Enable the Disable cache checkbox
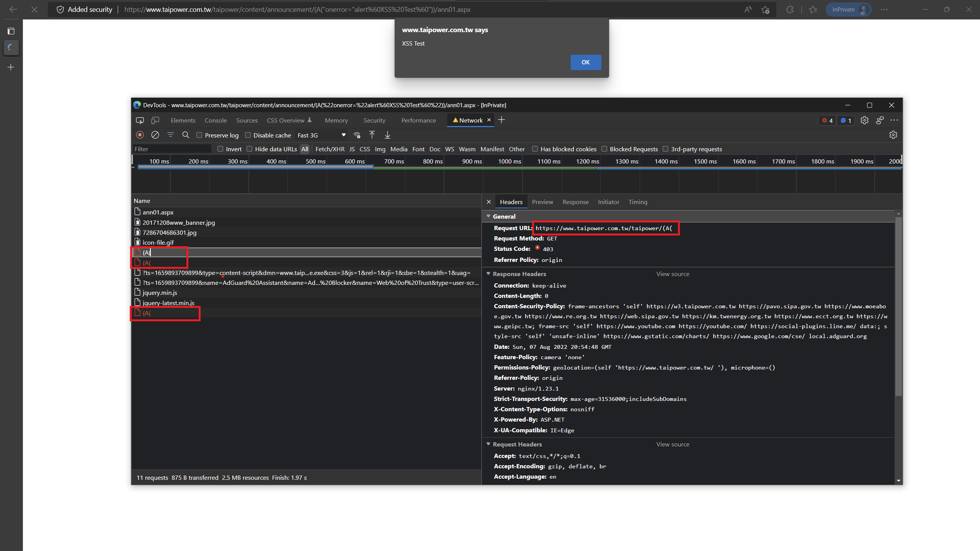 [x=248, y=135]
